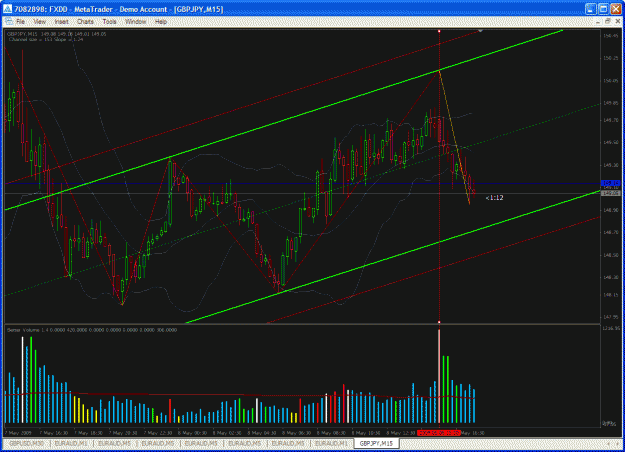625x452 pixels.
Task: Open the File menu
Action: pos(20,22)
